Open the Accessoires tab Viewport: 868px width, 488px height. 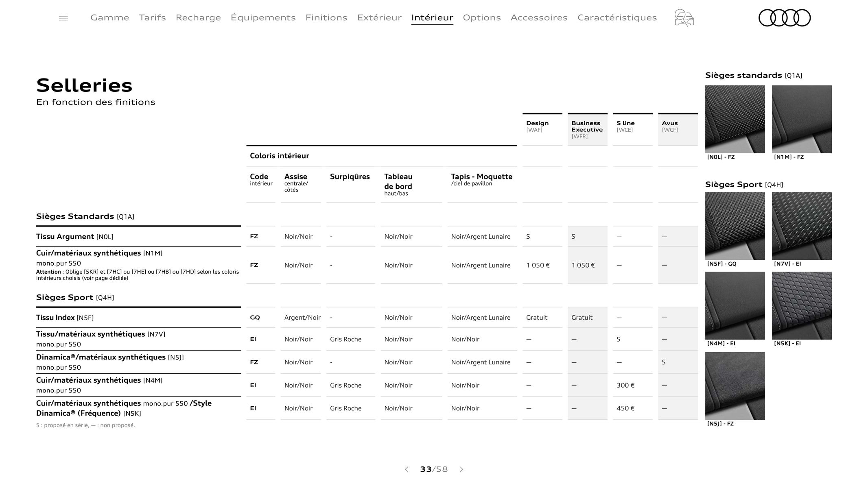pyautogui.click(x=539, y=17)
